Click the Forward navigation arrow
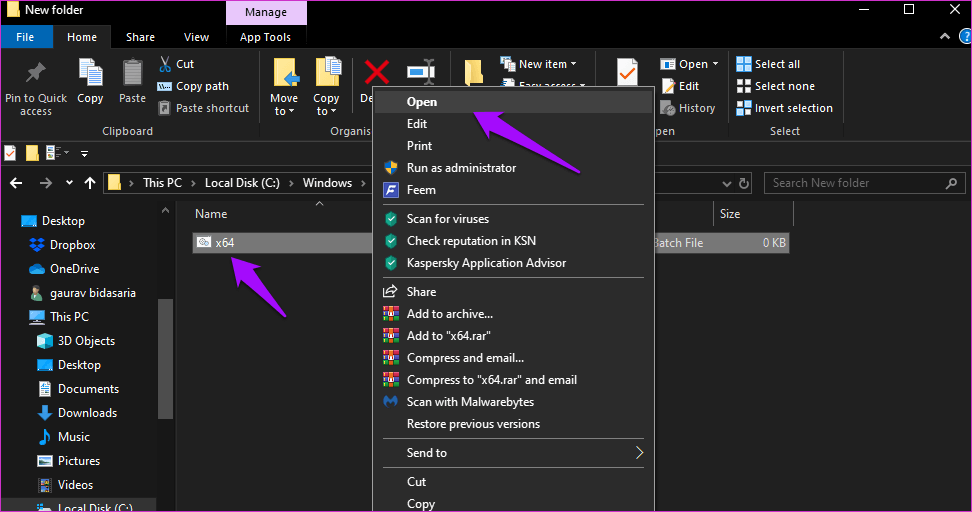 click(x=46, y=183)
